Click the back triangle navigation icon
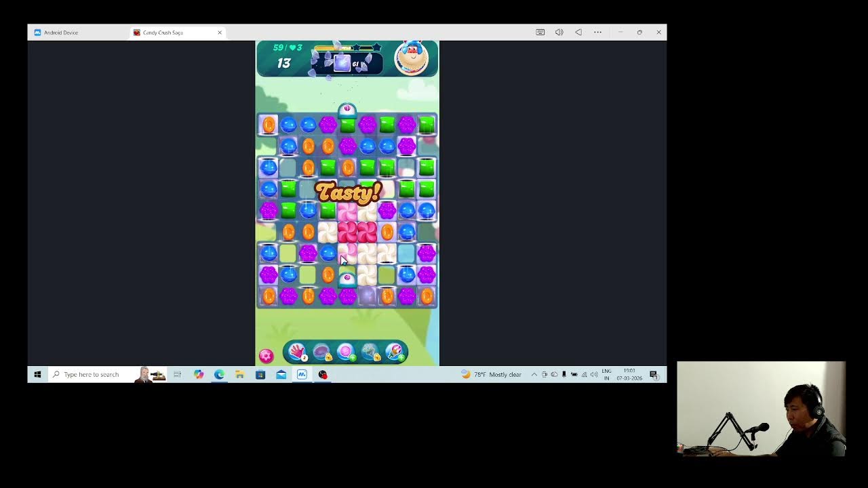 coord(578,32)
